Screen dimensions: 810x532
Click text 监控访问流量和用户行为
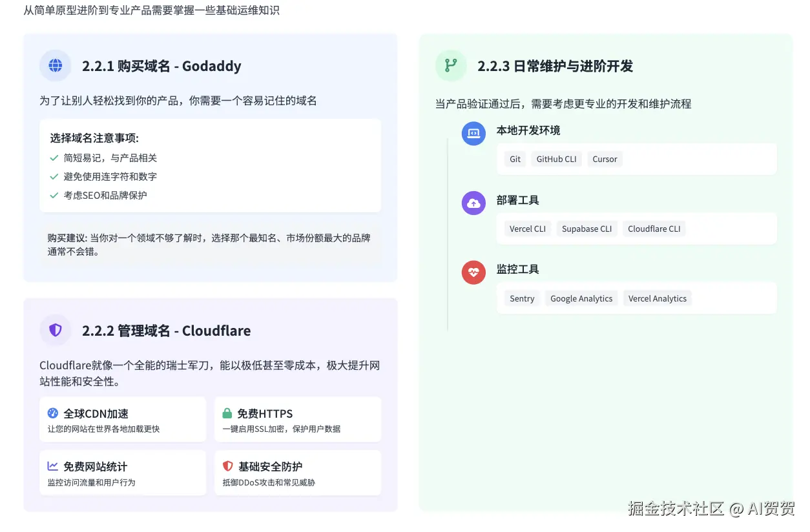point(91,482)
